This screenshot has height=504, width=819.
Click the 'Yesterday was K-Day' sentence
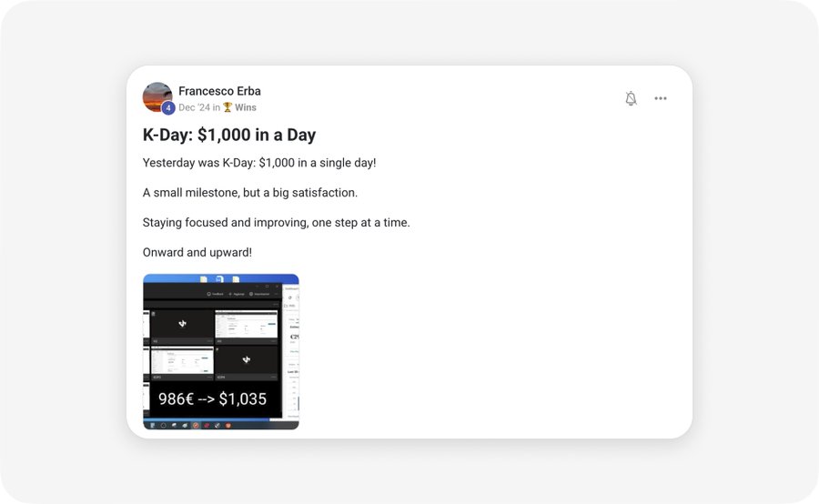[259, 163]
